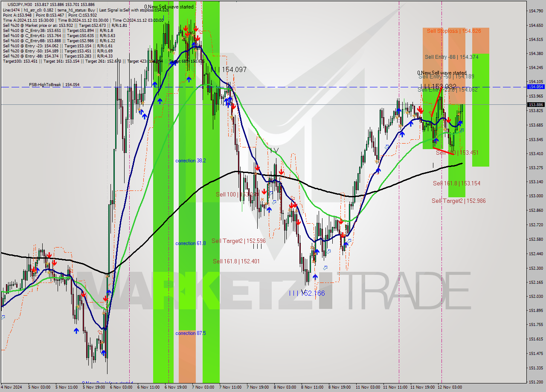546x392 pixels.
Task: Click the '4 Nov 2024' time axis label
Action: pyautogui.click(x=12, y=387)
